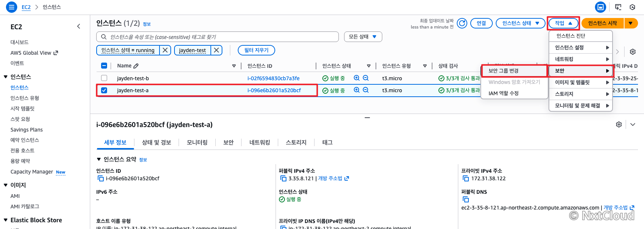
Task: Open the hamburger navigation menu
Action: click(x=12, y=7)
